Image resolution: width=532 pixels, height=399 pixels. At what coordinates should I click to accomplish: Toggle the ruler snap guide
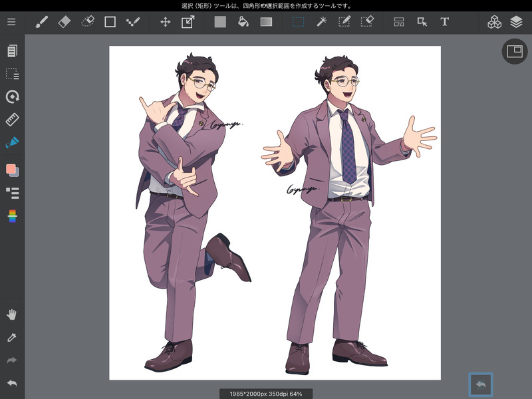point(12,120)
